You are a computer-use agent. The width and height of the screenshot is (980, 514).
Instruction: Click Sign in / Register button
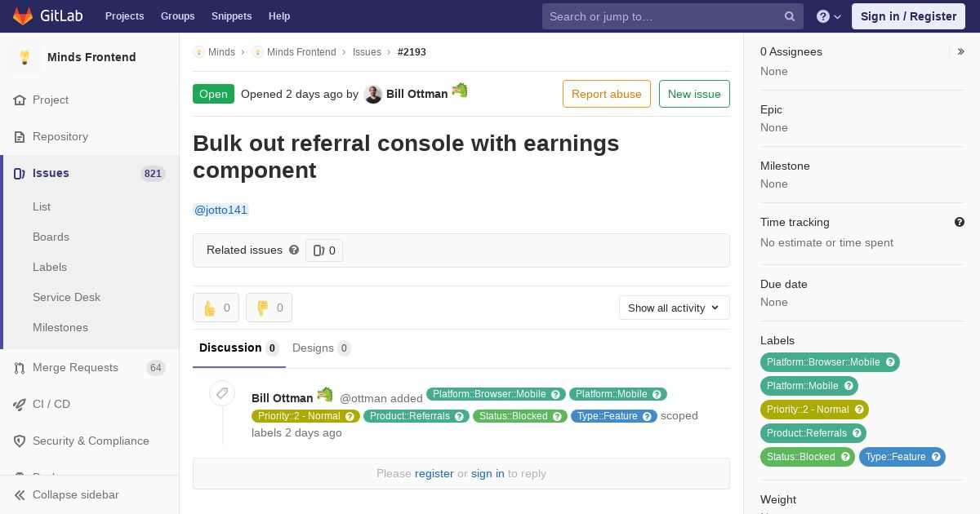tap(908, 16)
